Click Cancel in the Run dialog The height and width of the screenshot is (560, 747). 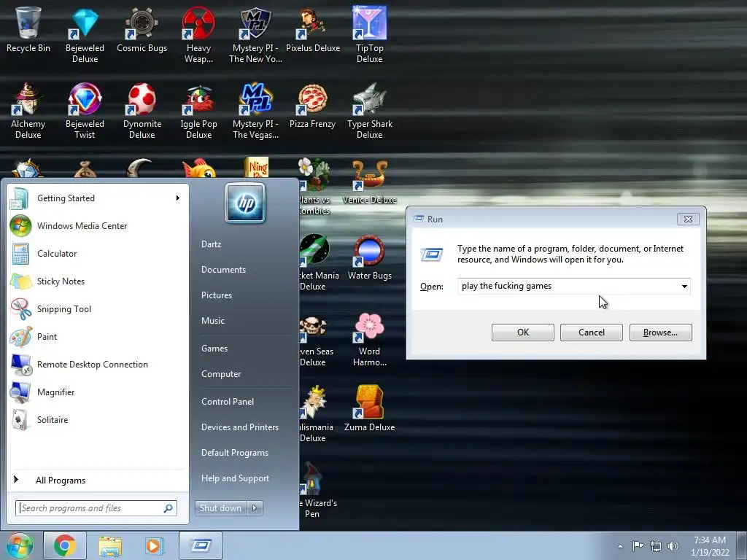point(591,332)
